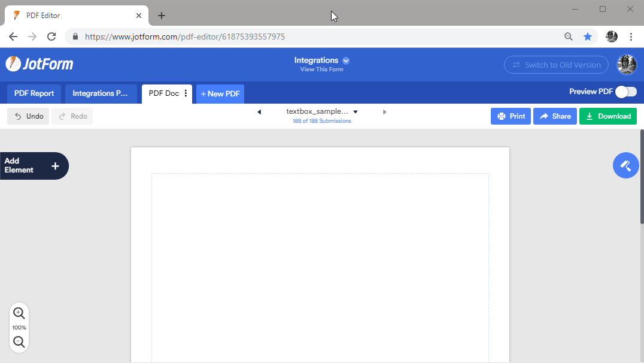Open a new browser tab
The height and width of the screenshot is (363, 644).
click(162, 16)
